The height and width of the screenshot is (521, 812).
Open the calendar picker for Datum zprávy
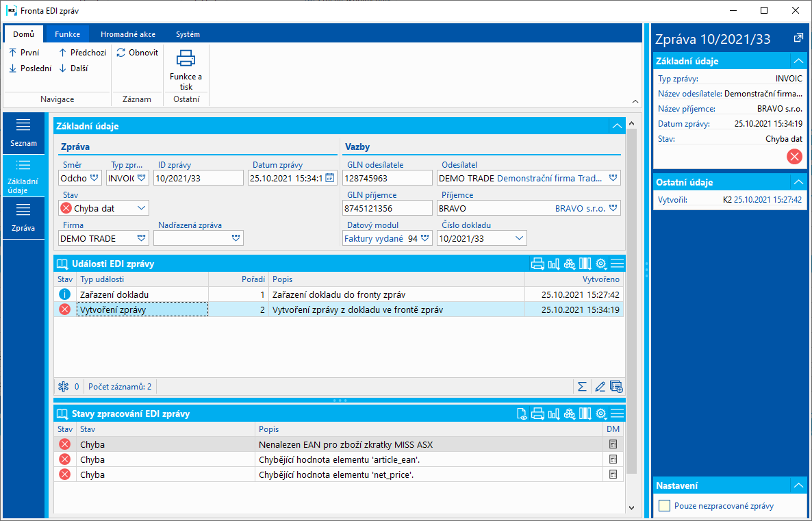pyautogui.click(x=329, y=178)
